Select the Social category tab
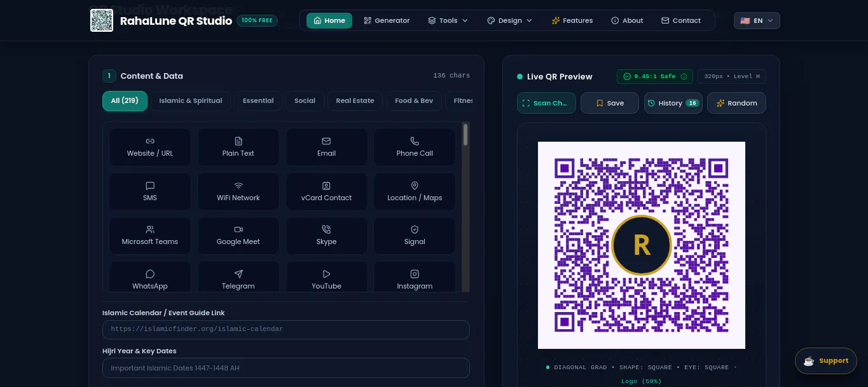The height and width of the screenshot is (387, 868). [x=305, y=100]
